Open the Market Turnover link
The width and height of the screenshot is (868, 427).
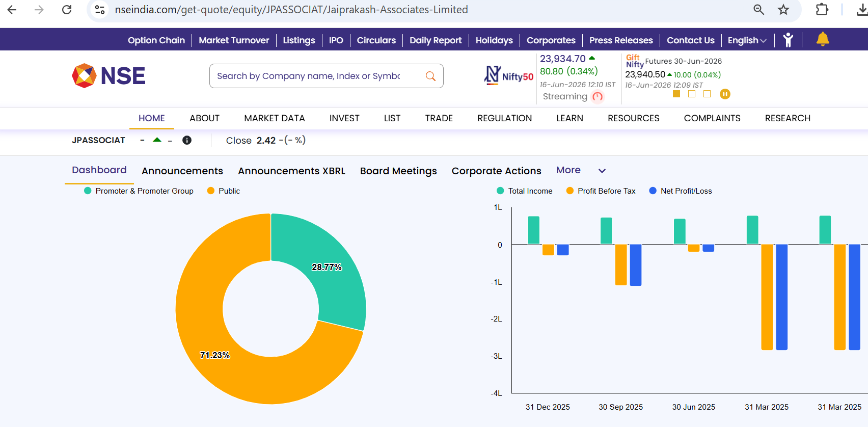click(x=234, y=40)
